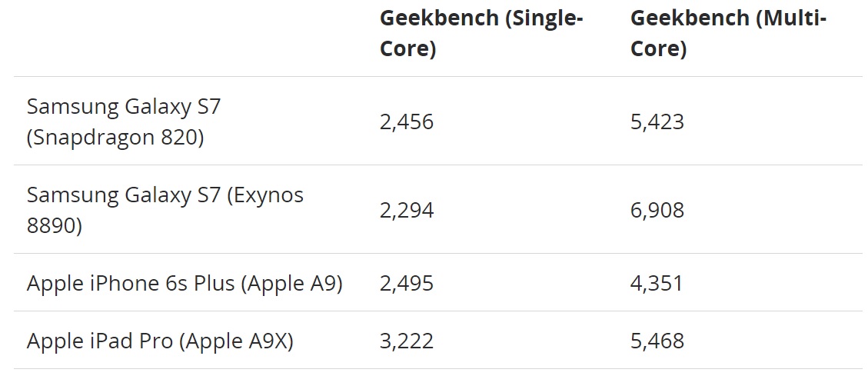Click the multi-core score 4,351
The image size is (868, 376).
tap(657, 284)
